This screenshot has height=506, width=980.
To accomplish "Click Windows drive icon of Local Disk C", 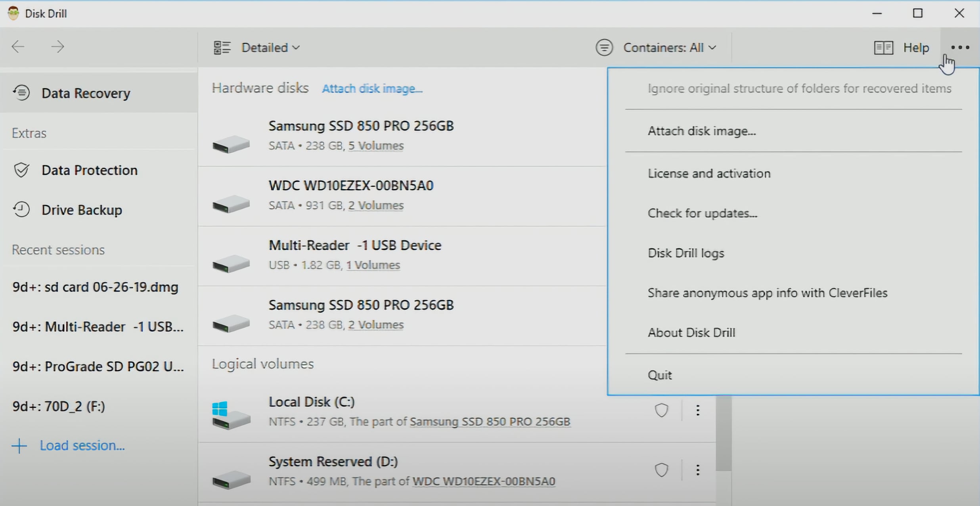I will [231, 415].
